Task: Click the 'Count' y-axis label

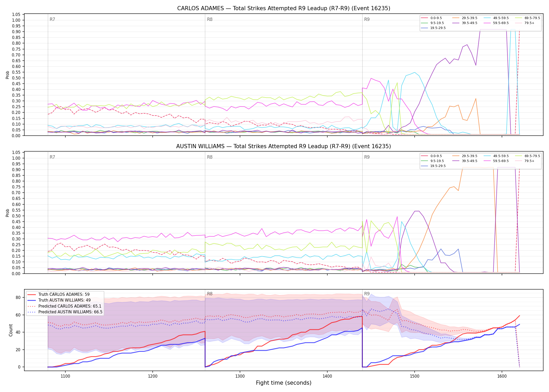Action: [x=11, y=330]
